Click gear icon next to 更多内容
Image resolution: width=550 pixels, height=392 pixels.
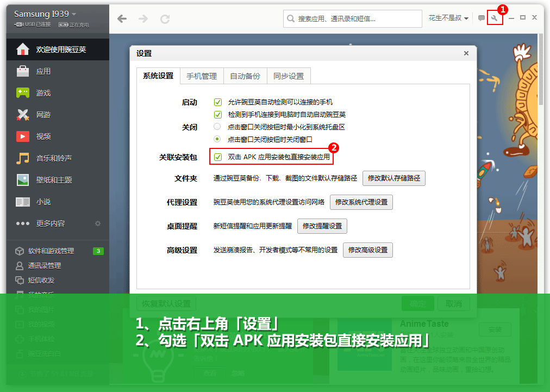click(98, 223)
